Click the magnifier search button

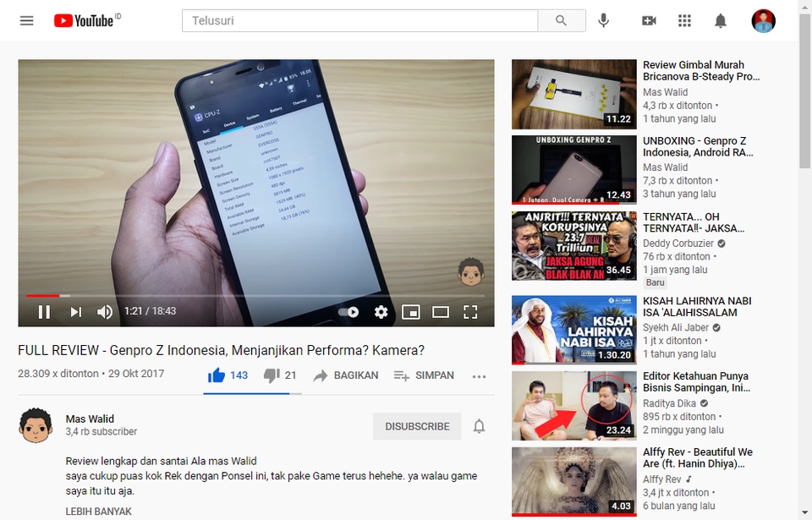coord(562,21)
